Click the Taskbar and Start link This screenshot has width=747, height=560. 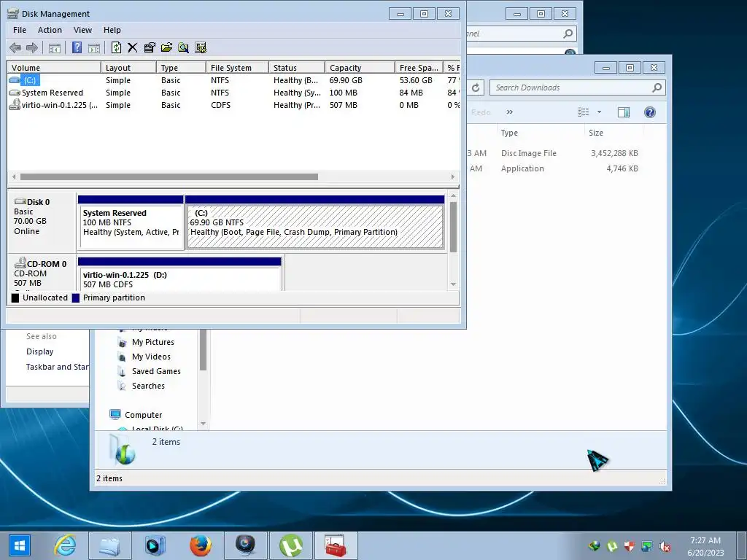click(x=57, y=367)
